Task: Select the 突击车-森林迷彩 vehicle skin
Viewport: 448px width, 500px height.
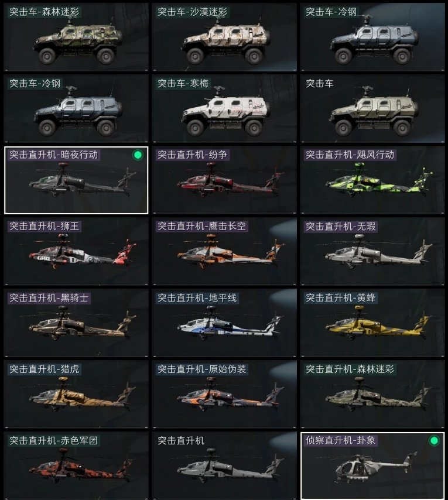Action: (x=76, y=37)
